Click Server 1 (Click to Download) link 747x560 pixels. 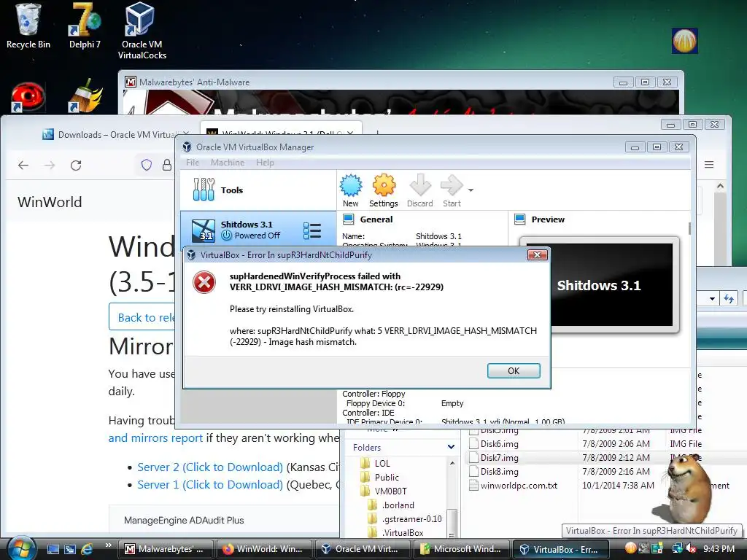(x=210, y=485)
